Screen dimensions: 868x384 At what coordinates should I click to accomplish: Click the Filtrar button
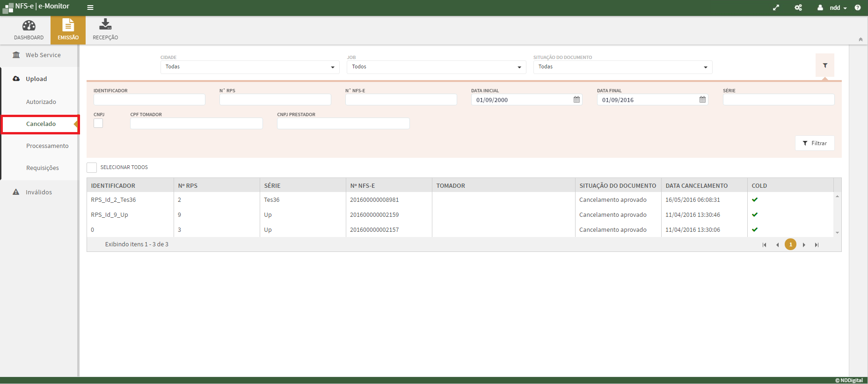(x=814, y=143)
